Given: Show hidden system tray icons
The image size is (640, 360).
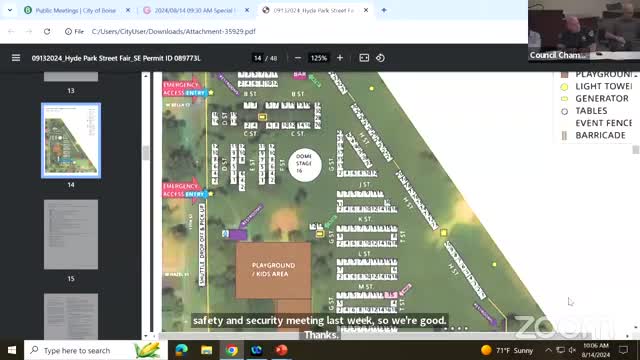Looking at the screenshot, I should click(x=548, y=350).
